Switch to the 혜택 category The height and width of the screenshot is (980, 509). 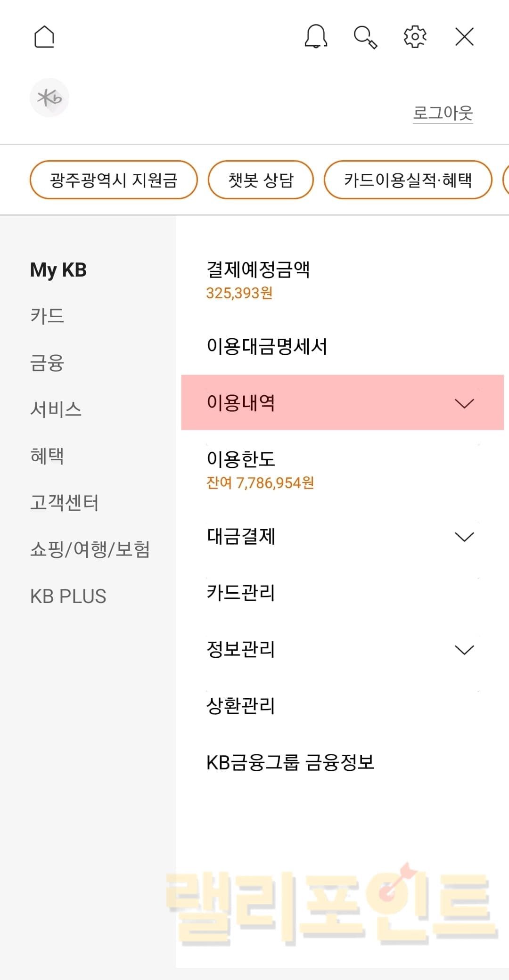click(x=47, y=456)
